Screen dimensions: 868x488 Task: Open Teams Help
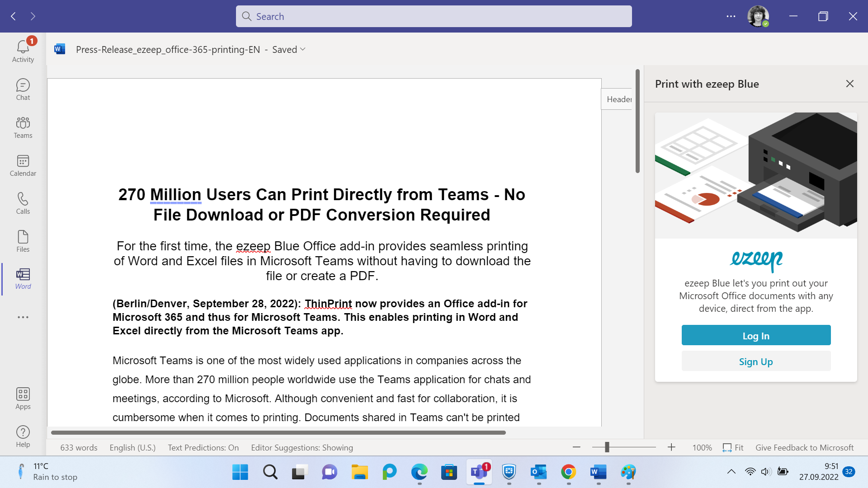(23, 436)
